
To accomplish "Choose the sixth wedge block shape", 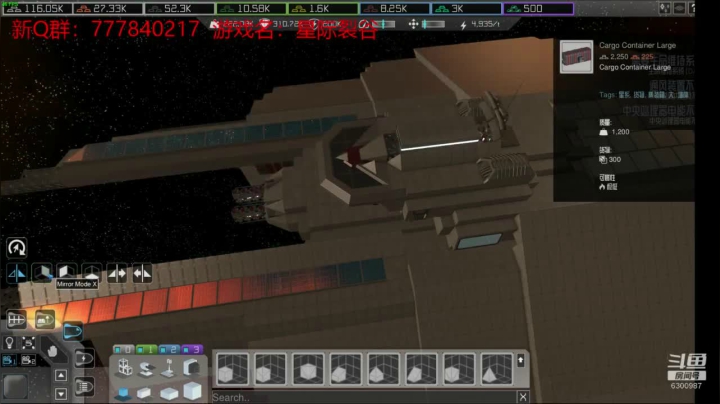I will pyautogui.click(x=421, y=368).
